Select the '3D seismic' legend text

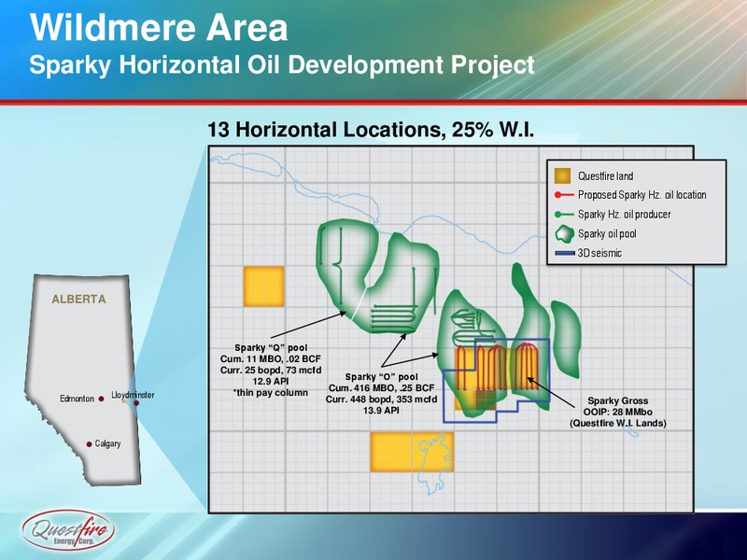pyautogui.click(x=599, y=253)
